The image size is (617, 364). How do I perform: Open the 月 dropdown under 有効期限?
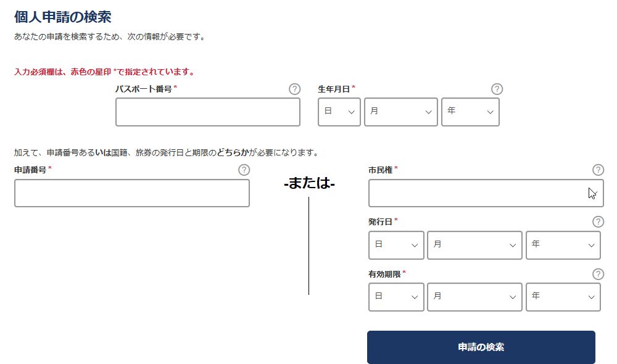(474, 297)
